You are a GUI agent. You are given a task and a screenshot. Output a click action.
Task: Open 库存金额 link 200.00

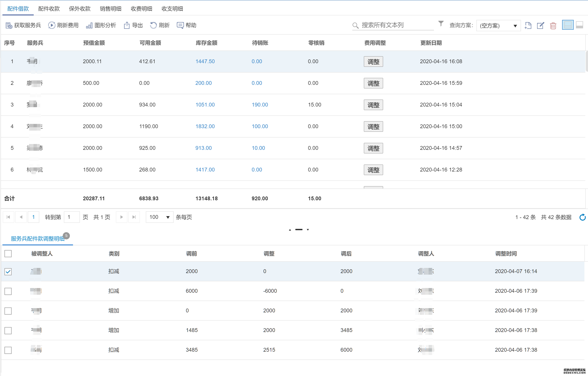[203, 83]
